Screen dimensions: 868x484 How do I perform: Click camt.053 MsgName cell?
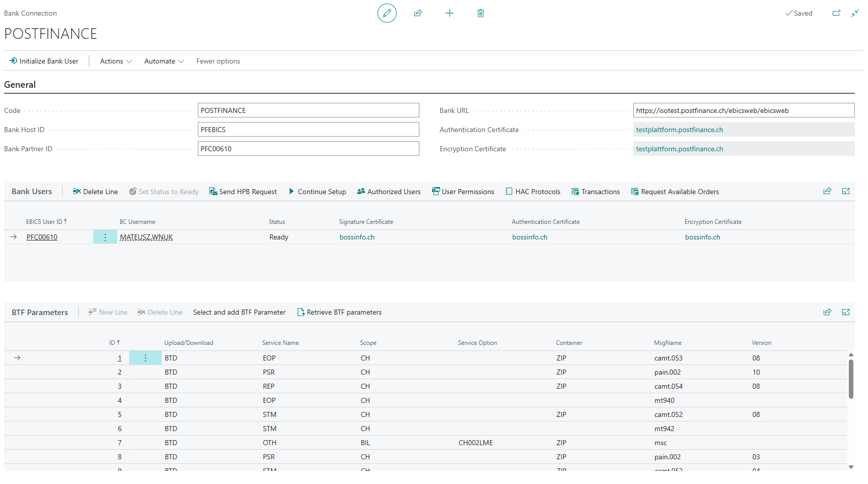point(669,358)
